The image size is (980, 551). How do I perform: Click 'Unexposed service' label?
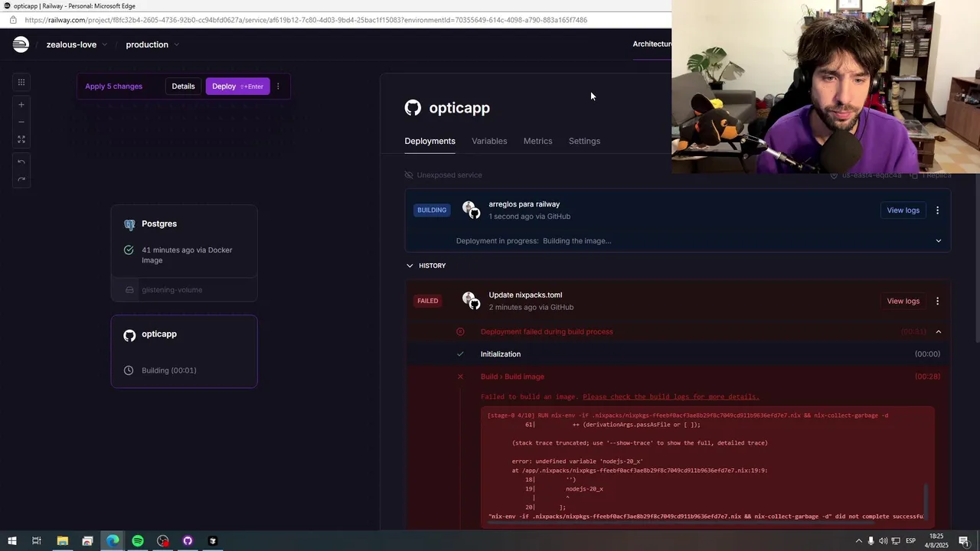click(x=449, y=175)
